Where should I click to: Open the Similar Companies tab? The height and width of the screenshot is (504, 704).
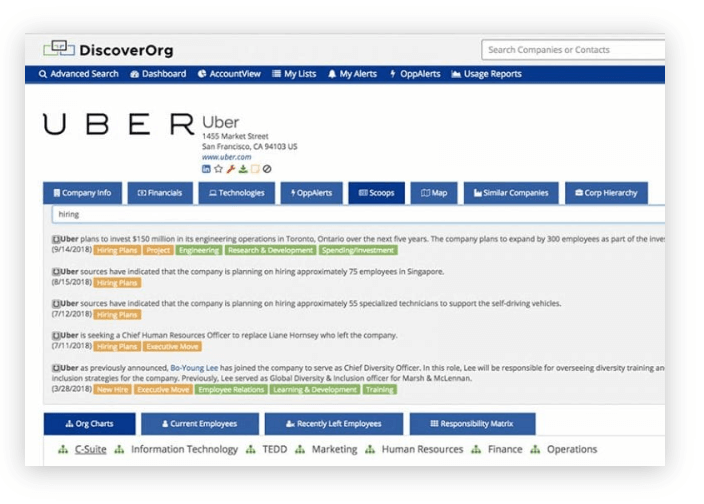(x=511, y=193)
